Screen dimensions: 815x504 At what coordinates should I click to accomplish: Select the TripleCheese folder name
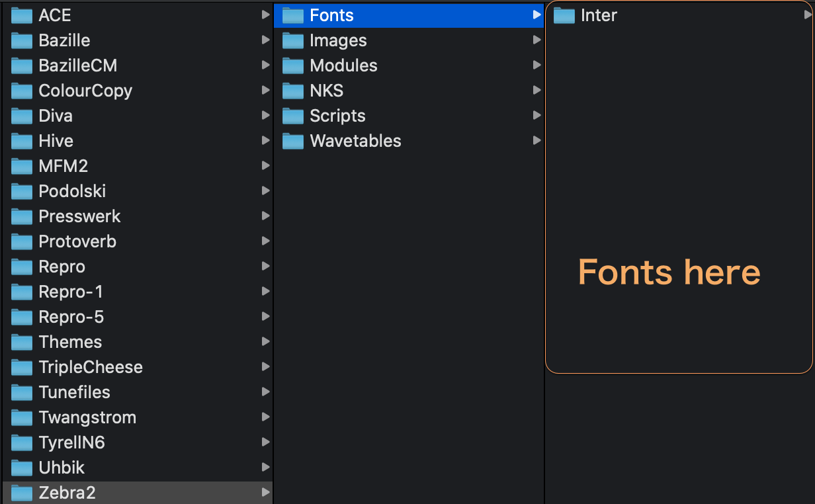(x=91, y=368)
